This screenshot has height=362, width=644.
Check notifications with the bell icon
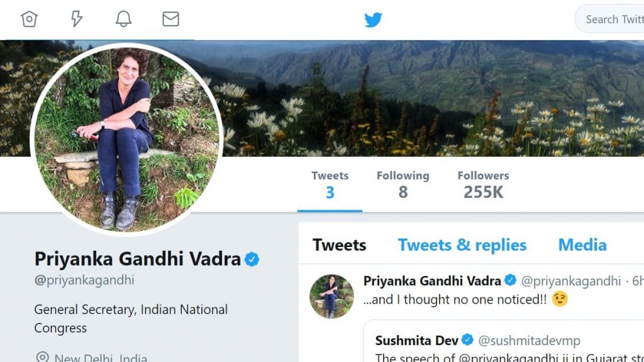123,19
